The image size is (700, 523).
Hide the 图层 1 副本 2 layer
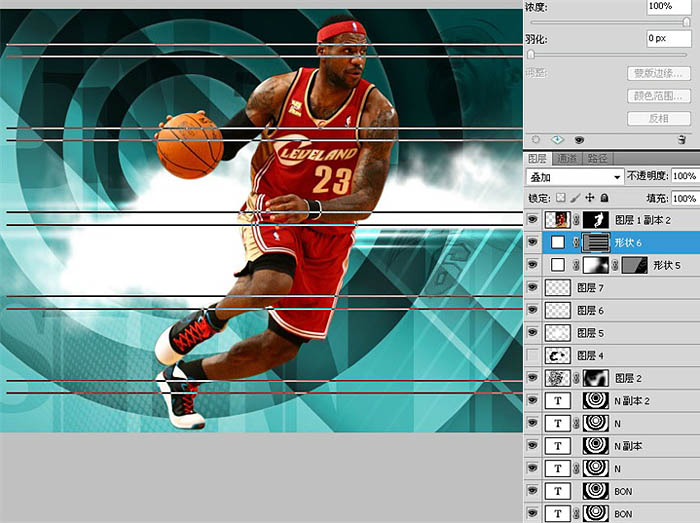532,220
